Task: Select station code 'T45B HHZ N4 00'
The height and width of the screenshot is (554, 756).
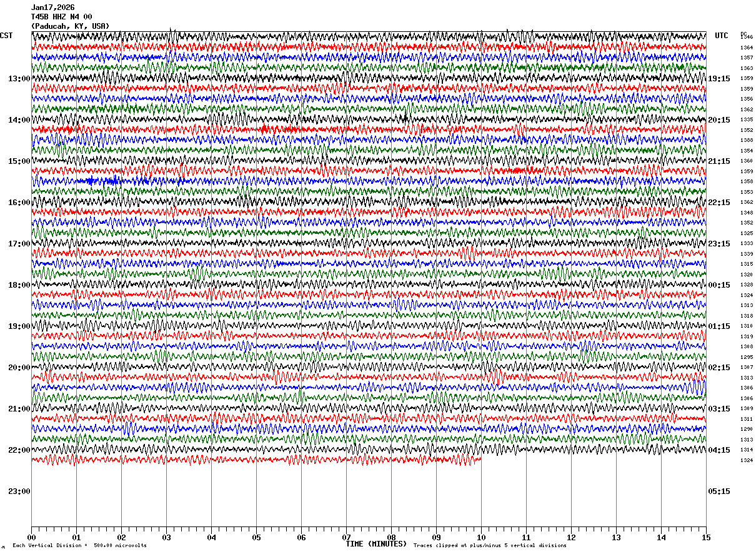Action: point(62,17)
